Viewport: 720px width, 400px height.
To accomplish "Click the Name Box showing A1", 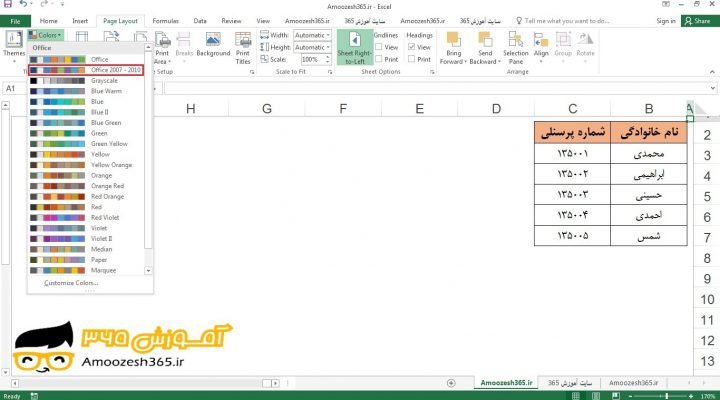I will point(16,88).
